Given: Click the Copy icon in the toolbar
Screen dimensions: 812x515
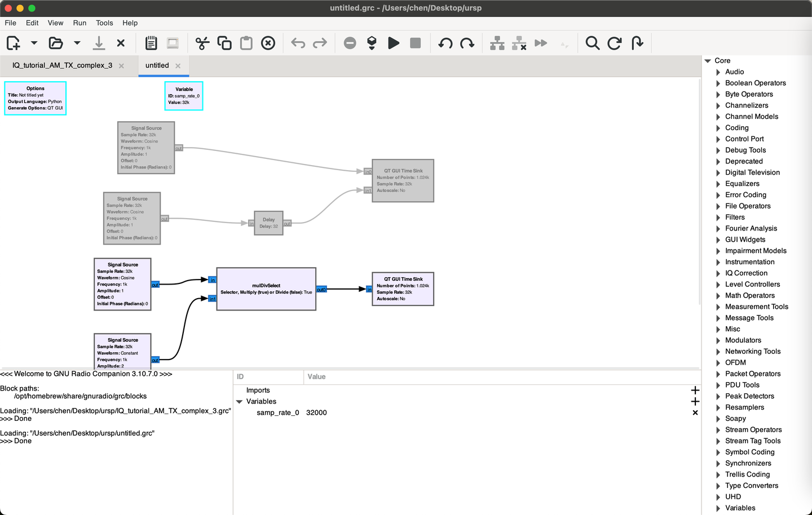Looking at the screenshot, I should pos(224,43).
